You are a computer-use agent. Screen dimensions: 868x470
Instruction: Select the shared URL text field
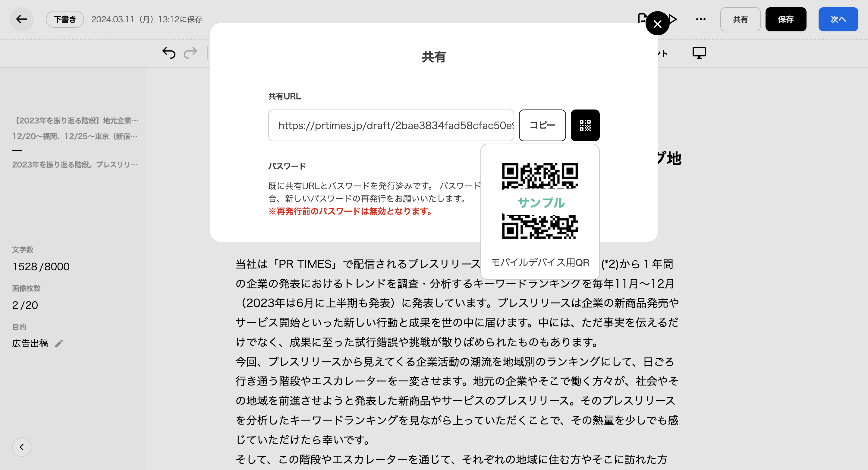[391, 125]
